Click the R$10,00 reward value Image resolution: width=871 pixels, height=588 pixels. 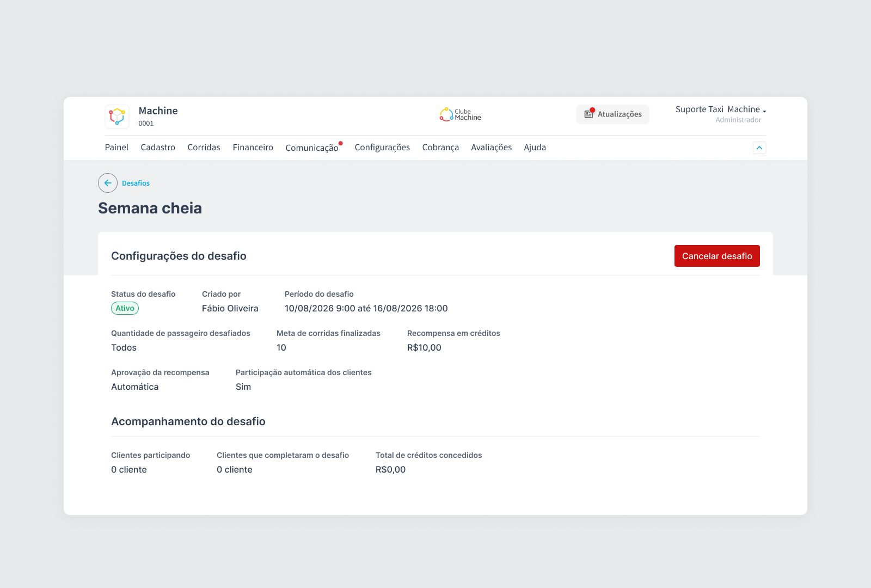(x=424, y=347)
